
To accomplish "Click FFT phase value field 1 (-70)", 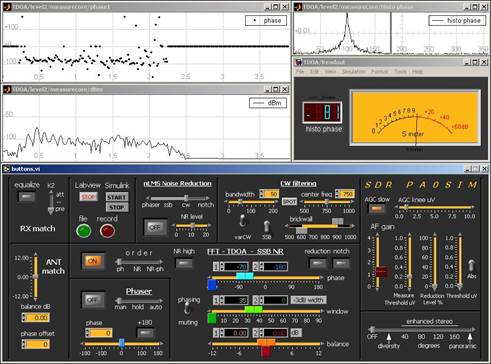I will click(236, 267).
